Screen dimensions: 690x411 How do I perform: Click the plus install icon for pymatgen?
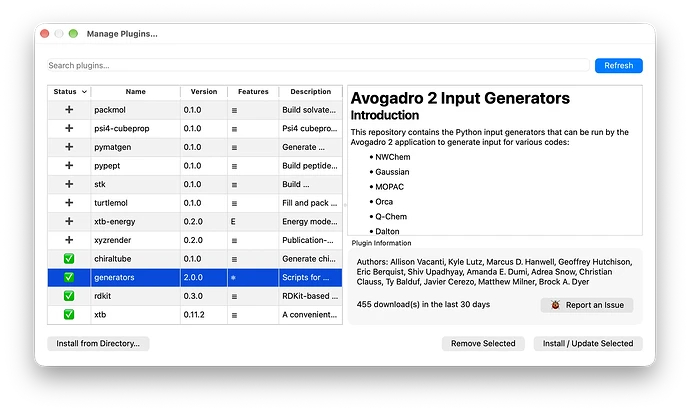point(69,147)
